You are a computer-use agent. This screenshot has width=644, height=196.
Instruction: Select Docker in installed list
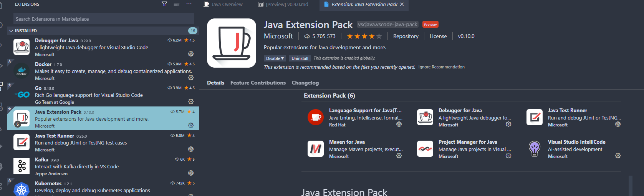point(103,71)
